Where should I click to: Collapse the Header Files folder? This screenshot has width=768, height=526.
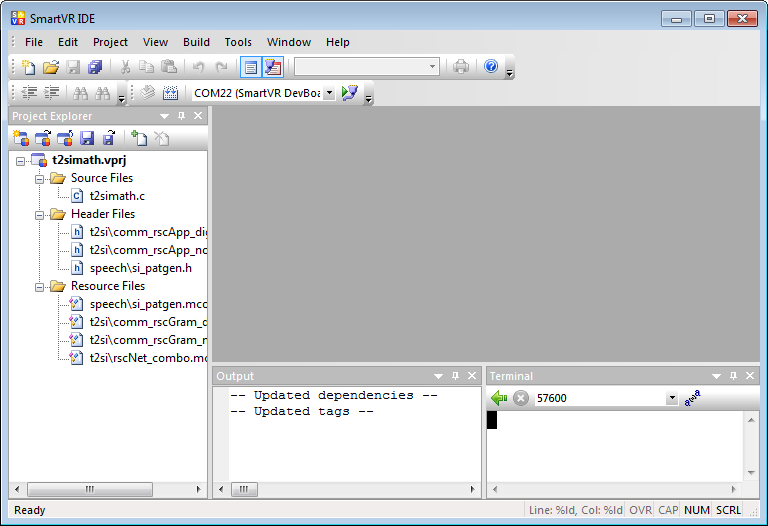pyautogui.click(x=39, y=215)
